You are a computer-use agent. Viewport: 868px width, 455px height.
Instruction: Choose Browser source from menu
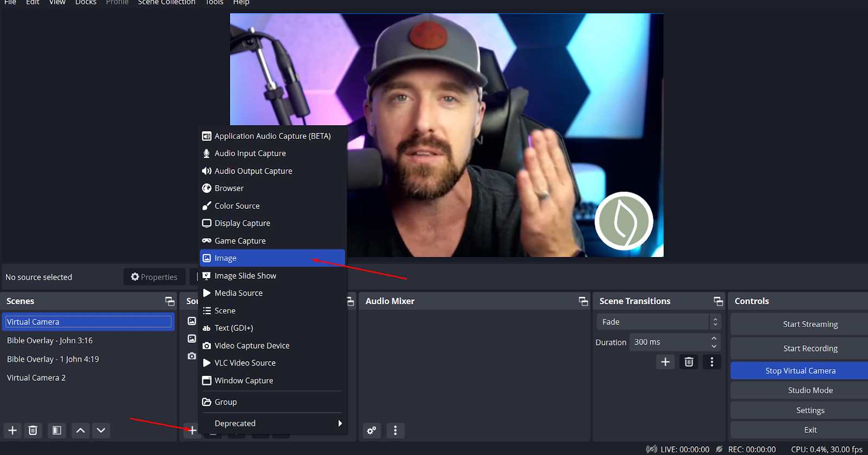click(x=273, y=188)
